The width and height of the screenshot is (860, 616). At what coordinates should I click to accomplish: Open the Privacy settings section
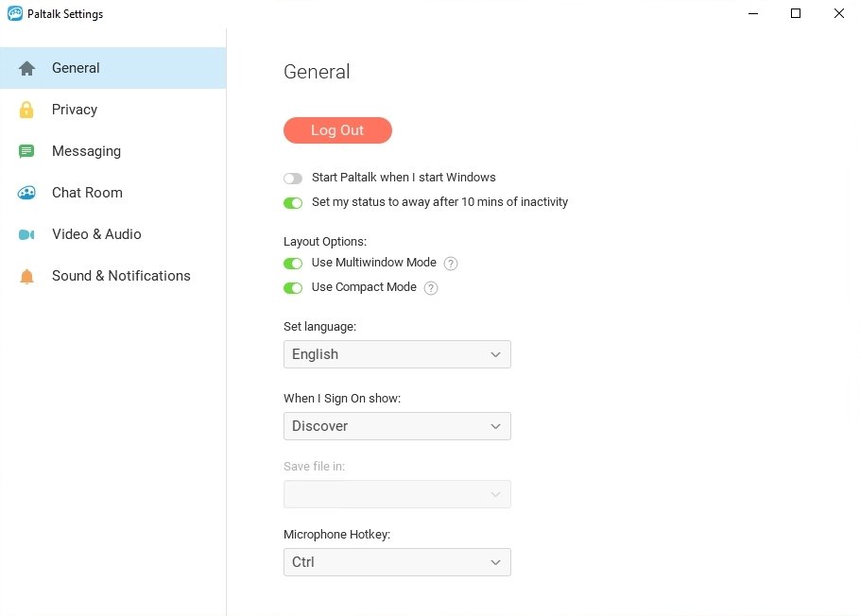click(x=113, y=110)
